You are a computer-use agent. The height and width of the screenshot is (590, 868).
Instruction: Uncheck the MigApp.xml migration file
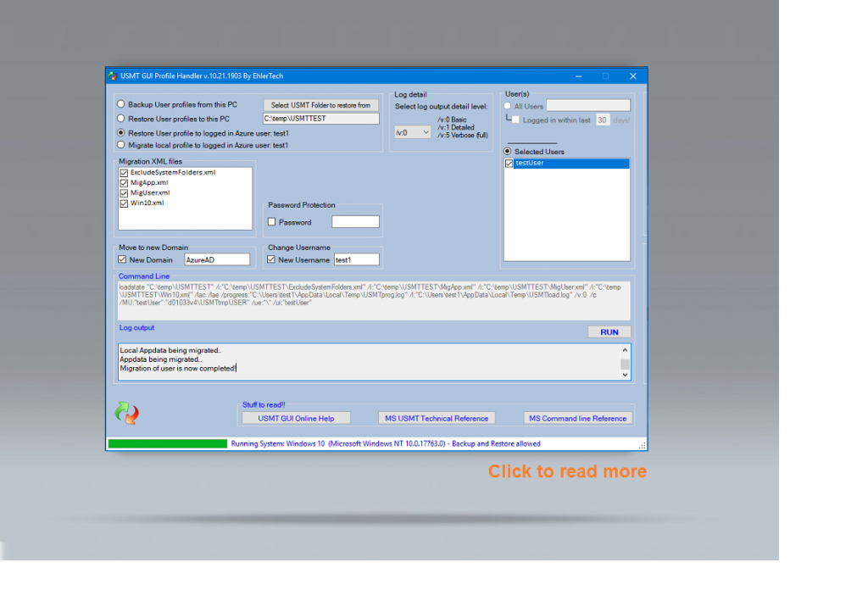coord(125,182)
